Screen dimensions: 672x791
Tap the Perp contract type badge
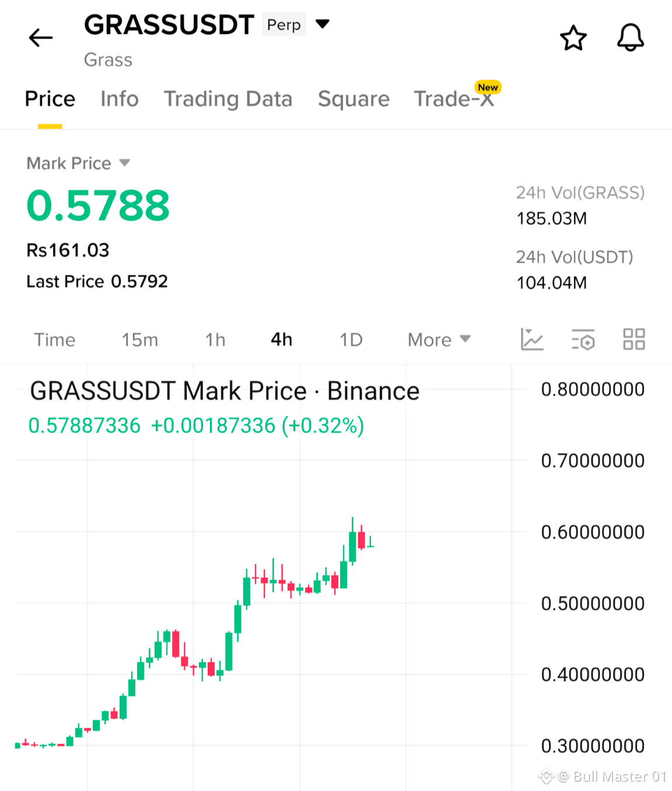(x=284, y=25)
